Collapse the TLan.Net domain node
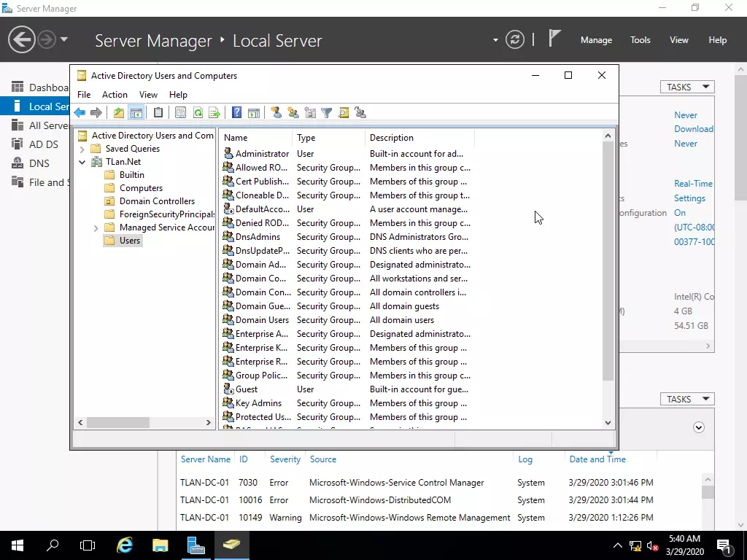Screen dimensions: 747x560 pyautogui.click(x=82, y=162)
